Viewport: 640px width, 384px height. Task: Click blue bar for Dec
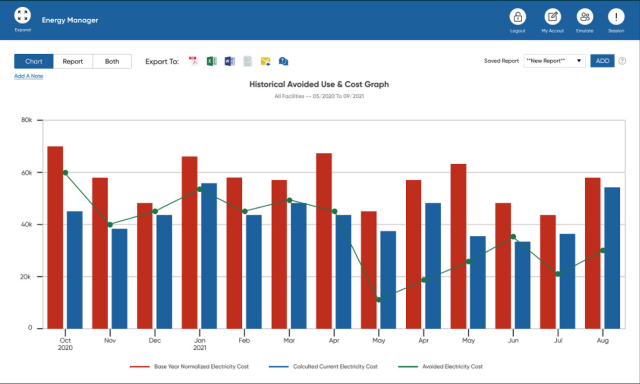point(164,272)
